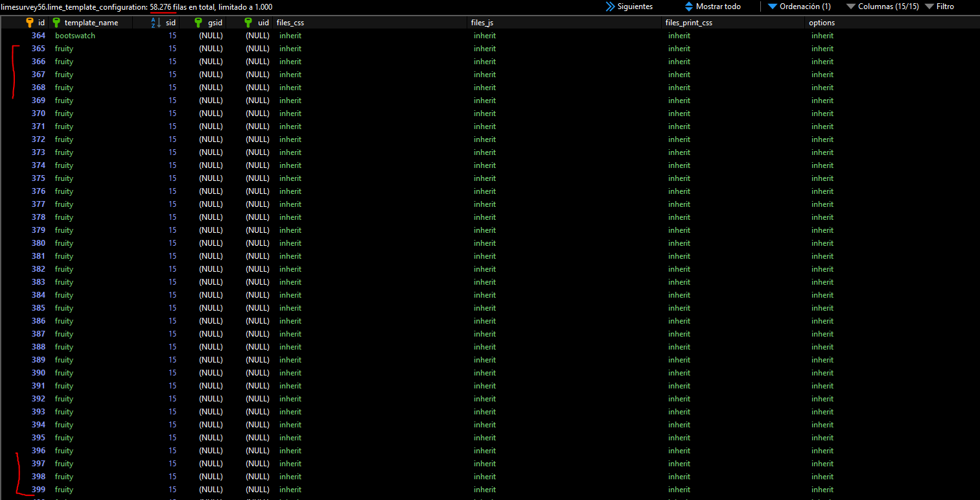Click the gsid (NULL) cell in row 380
The image size is (980, 500).
[x=211, y=243]
